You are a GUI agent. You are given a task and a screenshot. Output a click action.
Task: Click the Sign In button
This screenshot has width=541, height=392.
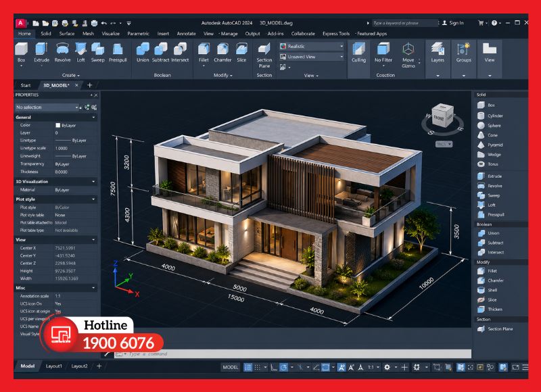tap(452, 23)
